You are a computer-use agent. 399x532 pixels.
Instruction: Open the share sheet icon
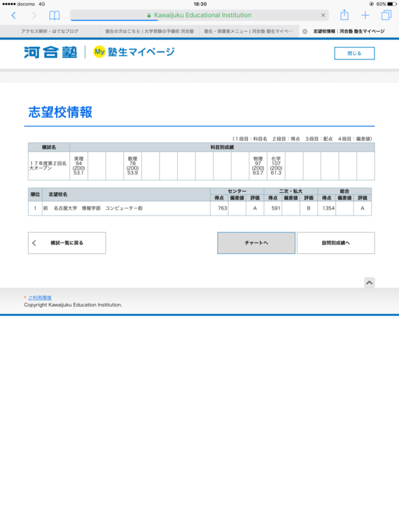(x=344, y=15)
